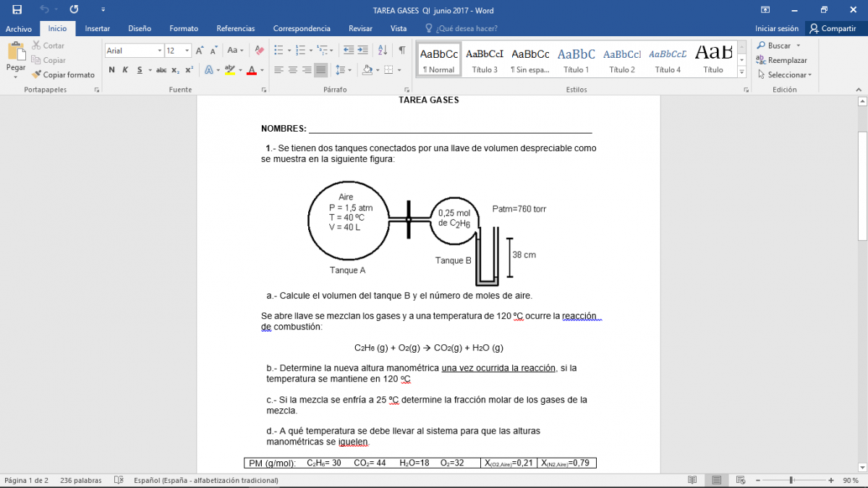The height and width of the screenshot is (488, 868).
Task: Click Iniciar sesión link
Action: [777, 28]
